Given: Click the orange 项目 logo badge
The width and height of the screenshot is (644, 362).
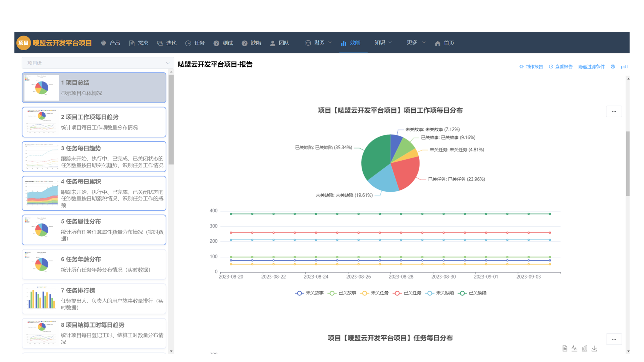Looking at the screenshot, I should pos(23,43).
